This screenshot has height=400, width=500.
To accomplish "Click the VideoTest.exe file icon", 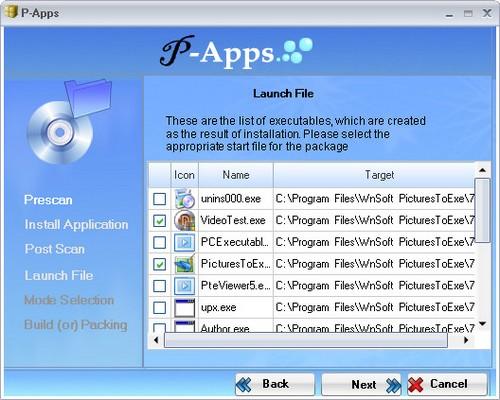I will 185,221.
